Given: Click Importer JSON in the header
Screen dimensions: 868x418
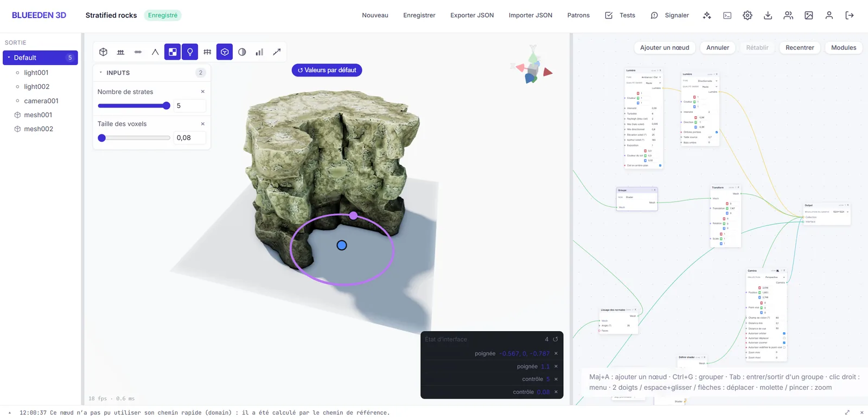Looking at the screenshot, I should tap(531, 15).
